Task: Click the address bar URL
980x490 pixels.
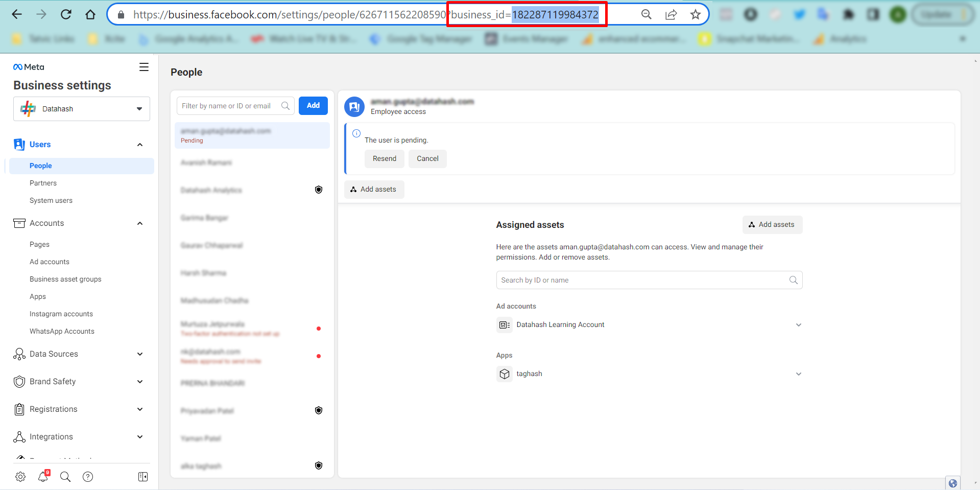Action: (x=366, y=14)
